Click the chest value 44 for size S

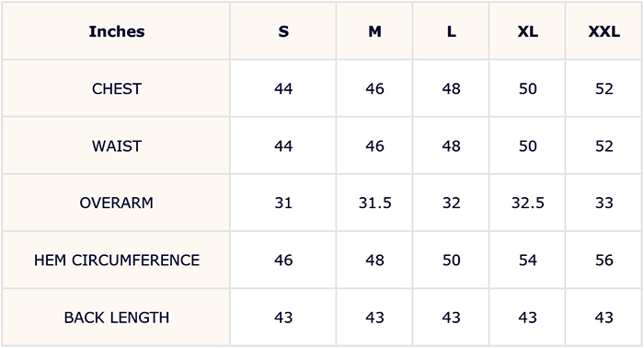click(283, 88)
